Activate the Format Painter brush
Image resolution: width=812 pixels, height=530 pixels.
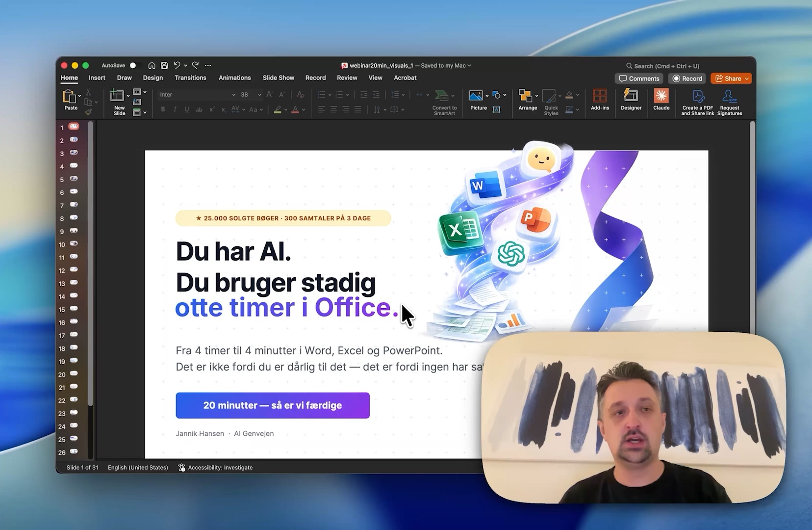88,112
